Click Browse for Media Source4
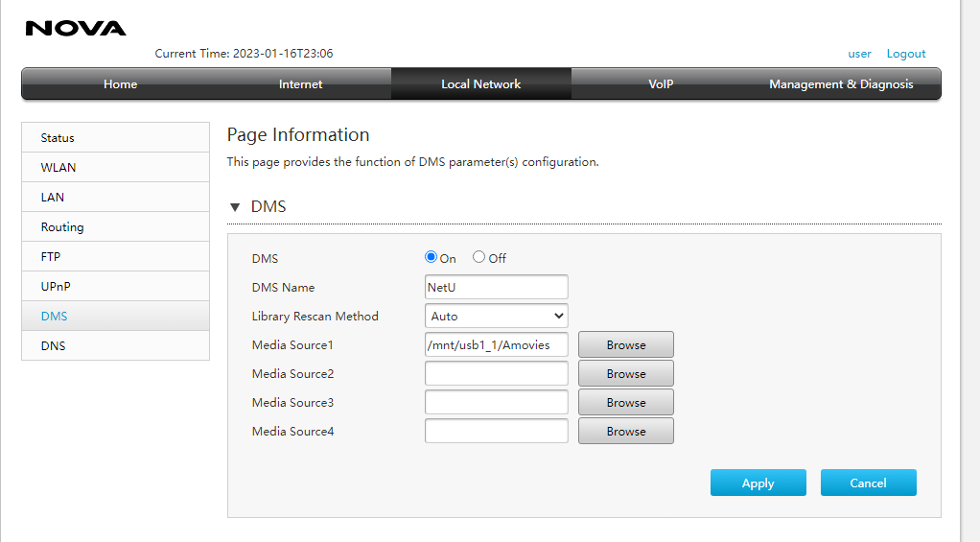The width and height of the screenshot is (980, 542). click(625, 431)
